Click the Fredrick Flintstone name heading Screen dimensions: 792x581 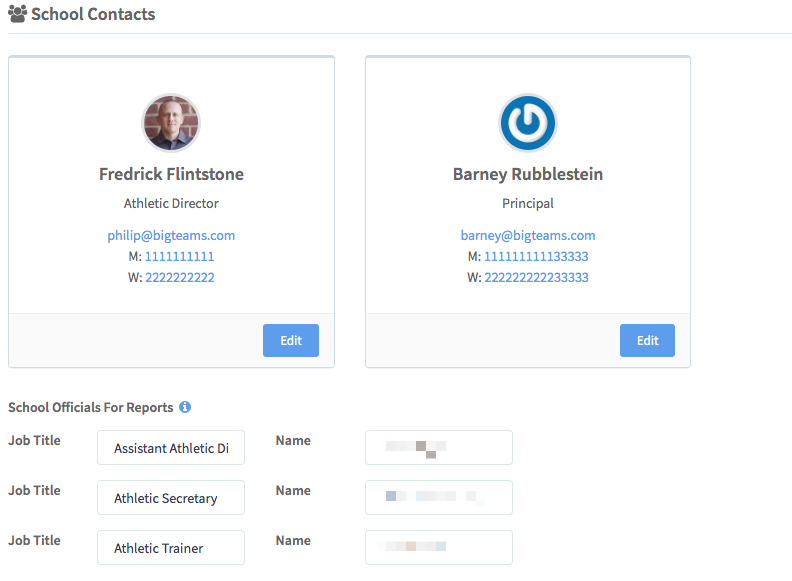[171, 174]
